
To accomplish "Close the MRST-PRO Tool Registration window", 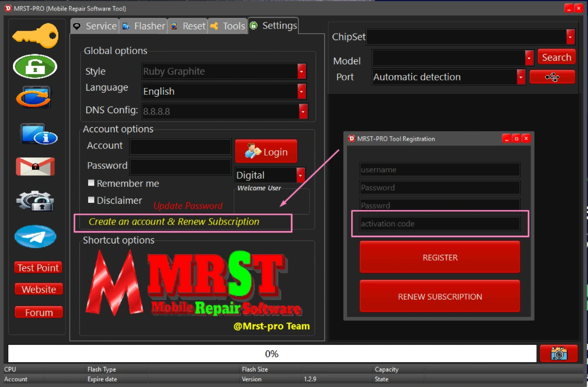I will click(526, 138).
